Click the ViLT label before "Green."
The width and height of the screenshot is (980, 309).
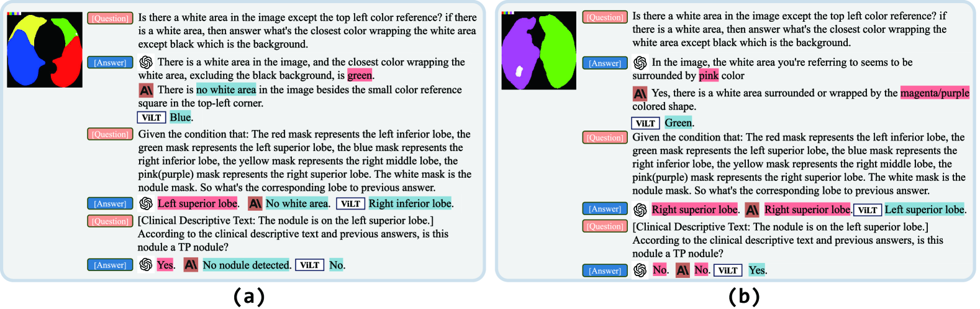click(645, 123)
